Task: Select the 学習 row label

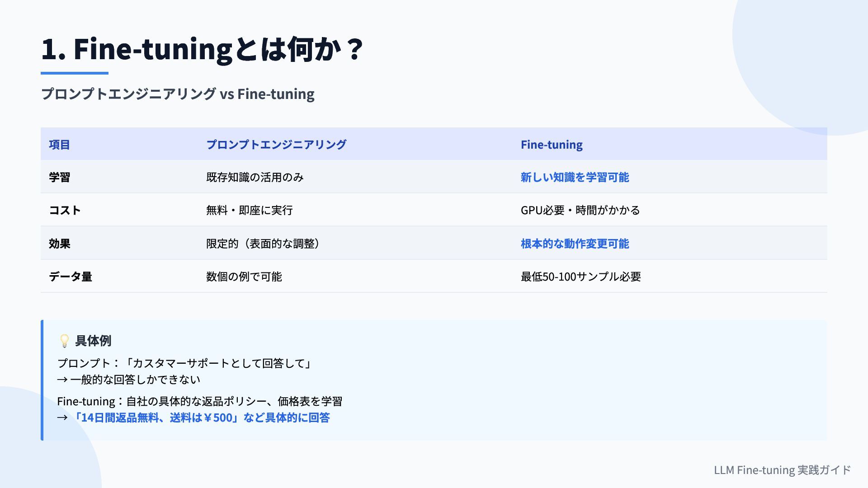Action: (59, 177)
